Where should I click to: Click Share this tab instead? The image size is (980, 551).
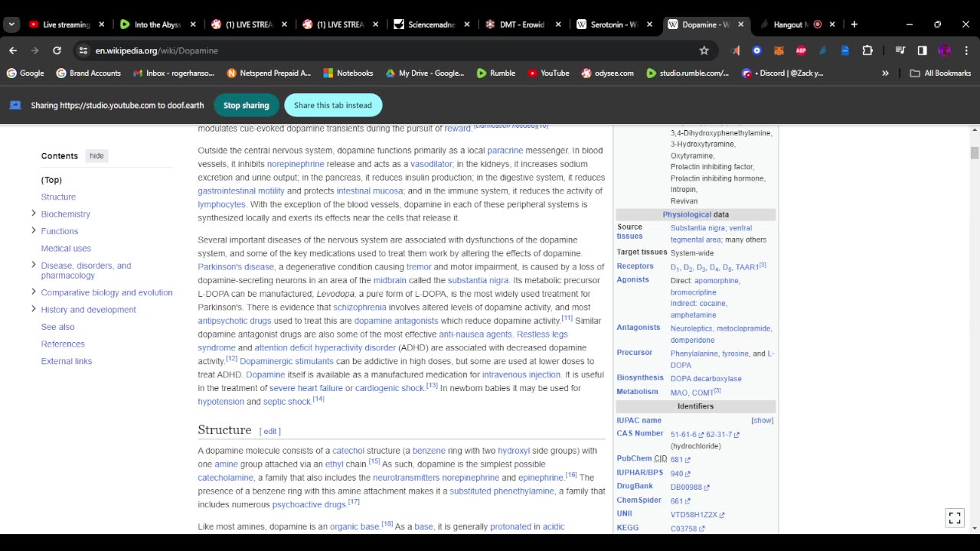click(x=333, y=106)
